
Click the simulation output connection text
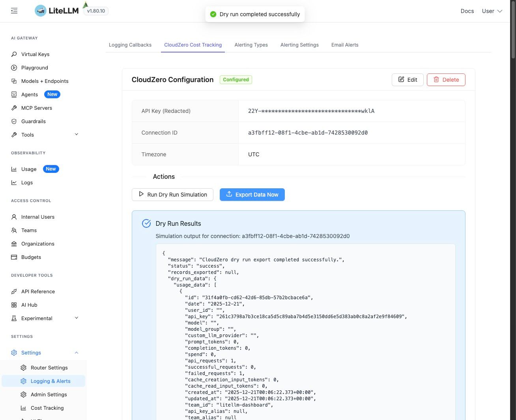coord(252,236)
